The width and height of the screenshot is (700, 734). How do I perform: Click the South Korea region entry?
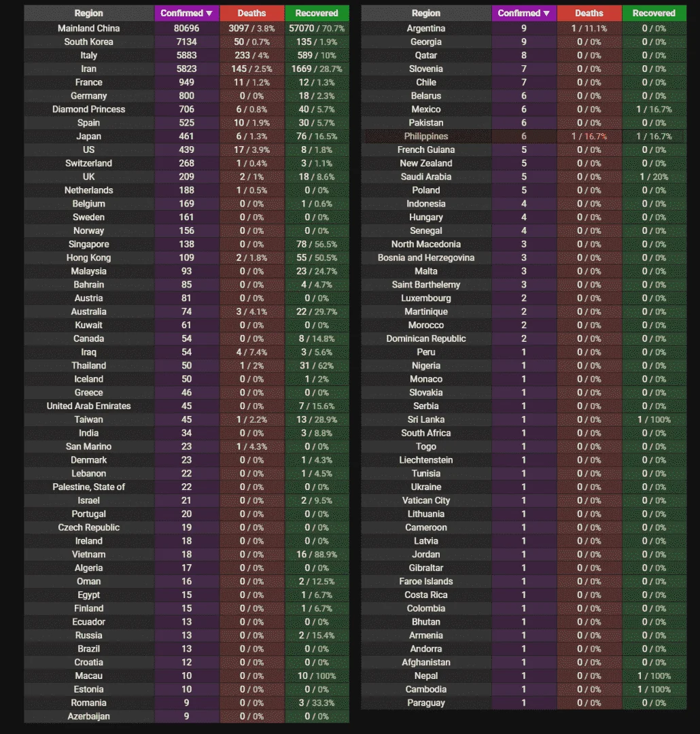[89, 41]
